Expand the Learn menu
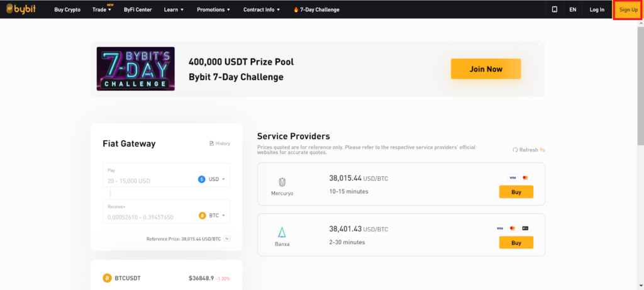Image resolution: width=644 pixels, height=290 pixels. coord(174,10)
